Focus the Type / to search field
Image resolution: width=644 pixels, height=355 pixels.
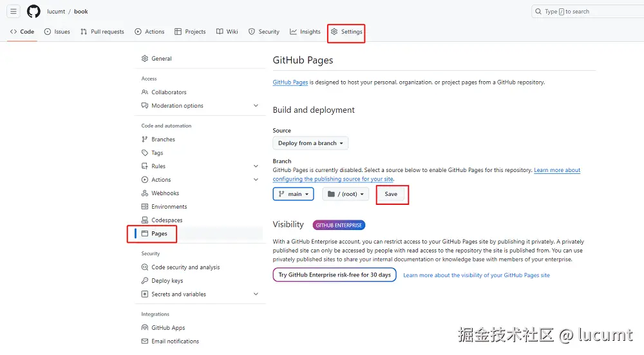588,12
